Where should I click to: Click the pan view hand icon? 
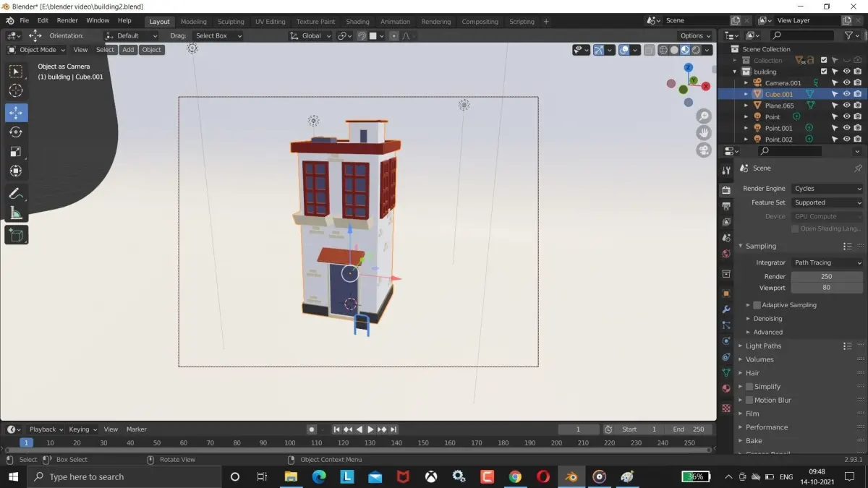[x=704, y=133]
